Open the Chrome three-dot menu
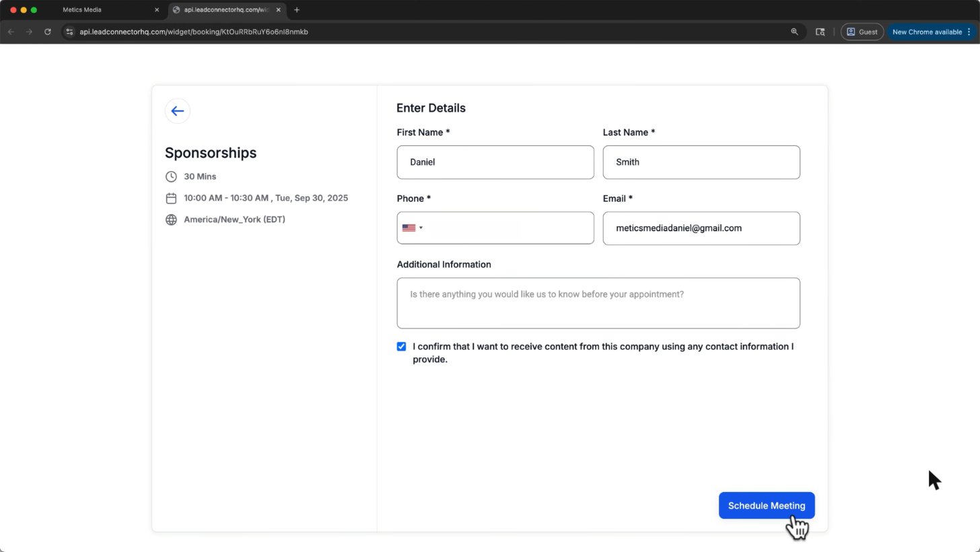The image size is (980, 552). pyautogui.click(x=969, y=32)
